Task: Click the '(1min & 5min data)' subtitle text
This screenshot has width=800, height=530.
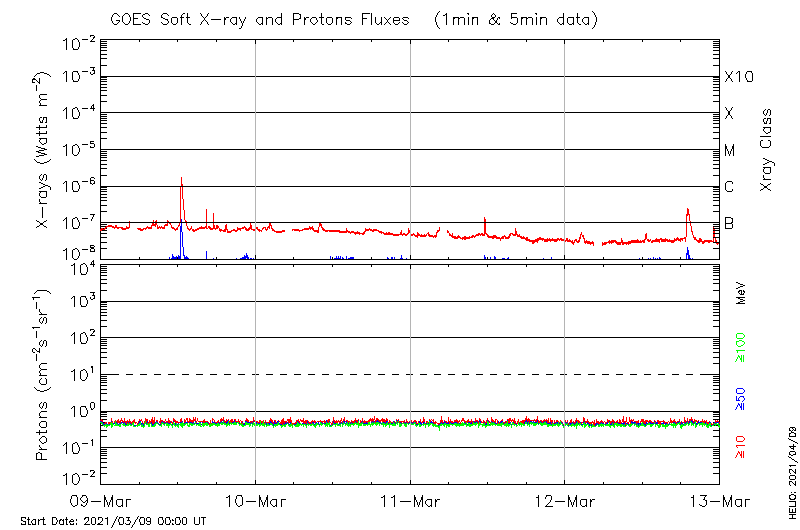Action: 516,20
